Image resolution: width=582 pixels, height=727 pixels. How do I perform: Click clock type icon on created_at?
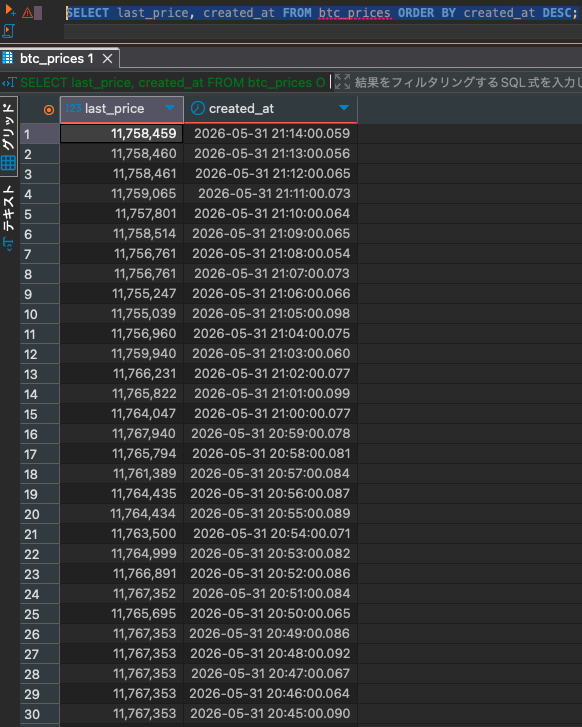point(198,108)
